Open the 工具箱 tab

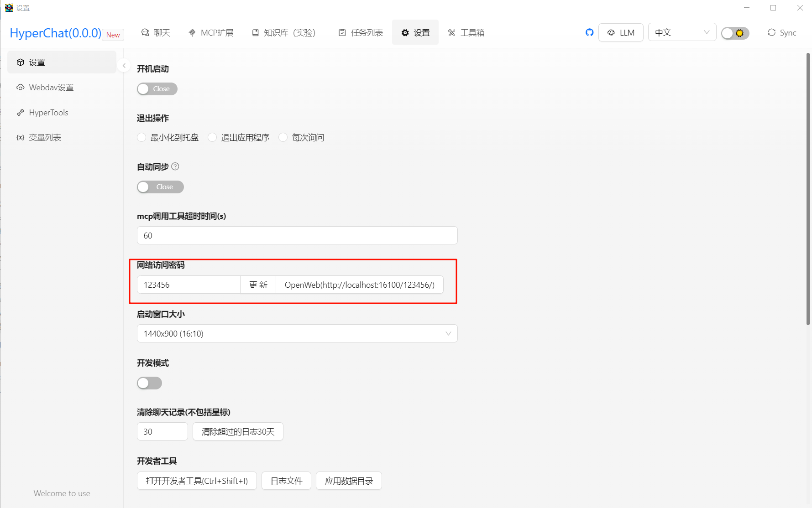[466, 32]
